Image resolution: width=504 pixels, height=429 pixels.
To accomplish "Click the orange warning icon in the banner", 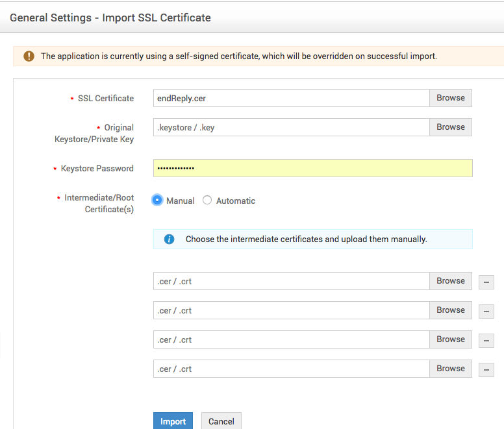I will (29, 56).
